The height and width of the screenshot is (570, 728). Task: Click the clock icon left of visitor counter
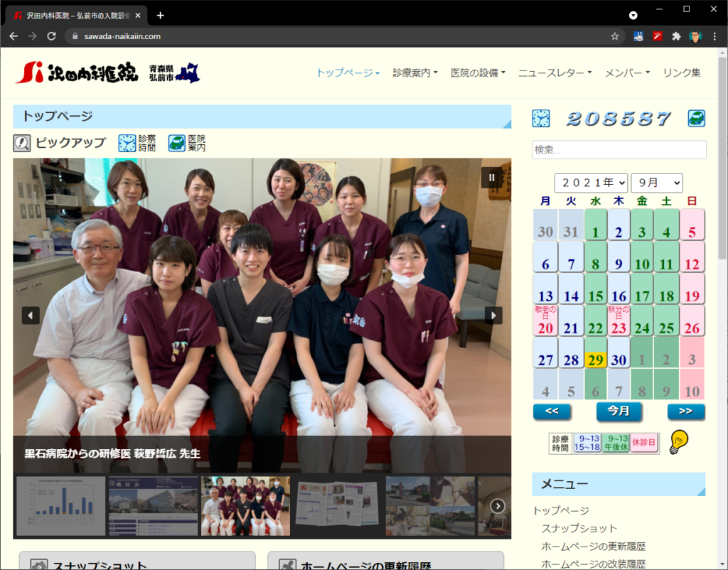point(541,119)
